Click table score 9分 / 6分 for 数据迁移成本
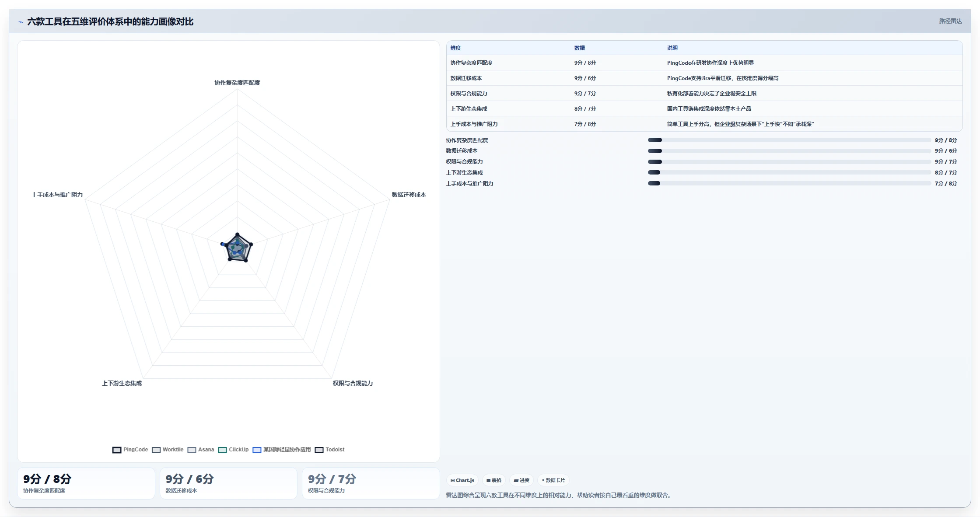 point(585,78)
